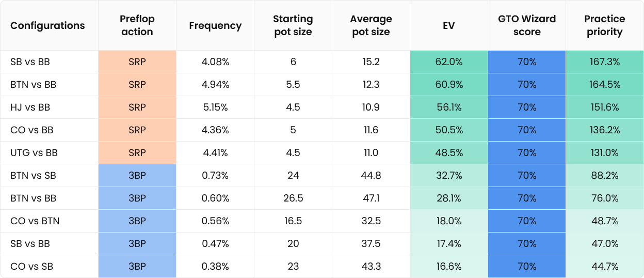Click the 47.1 average pot size cell
This screenshot has width=644, height=278.
click(x=371, y=198)
